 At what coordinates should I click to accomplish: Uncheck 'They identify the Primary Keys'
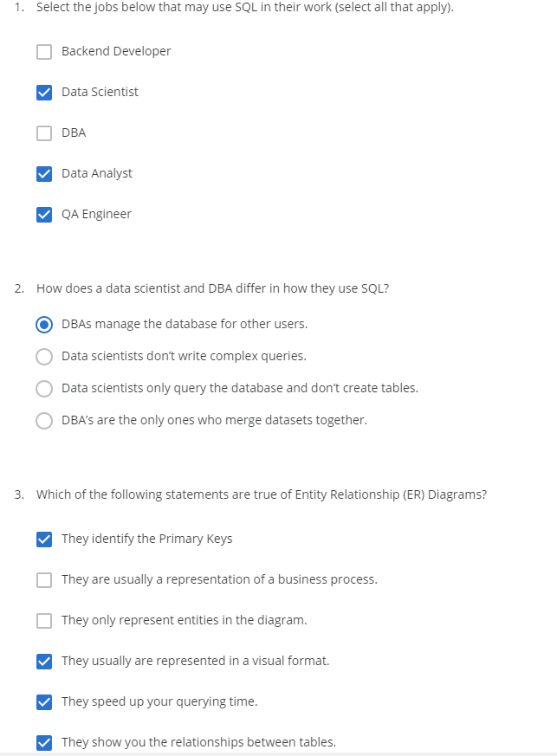coord(44,539)
